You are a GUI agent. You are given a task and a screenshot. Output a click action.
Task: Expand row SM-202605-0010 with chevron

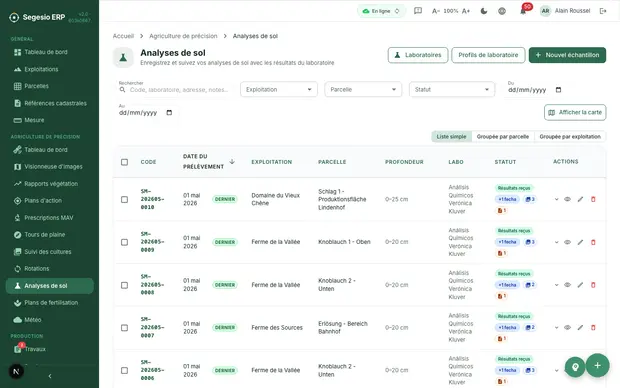coord(556,199)
